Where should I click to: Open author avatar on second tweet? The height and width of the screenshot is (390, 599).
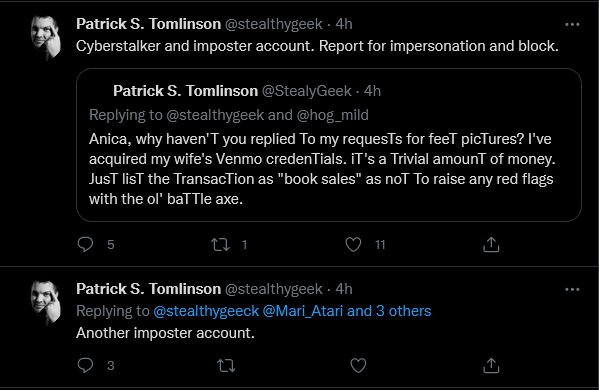46,303
